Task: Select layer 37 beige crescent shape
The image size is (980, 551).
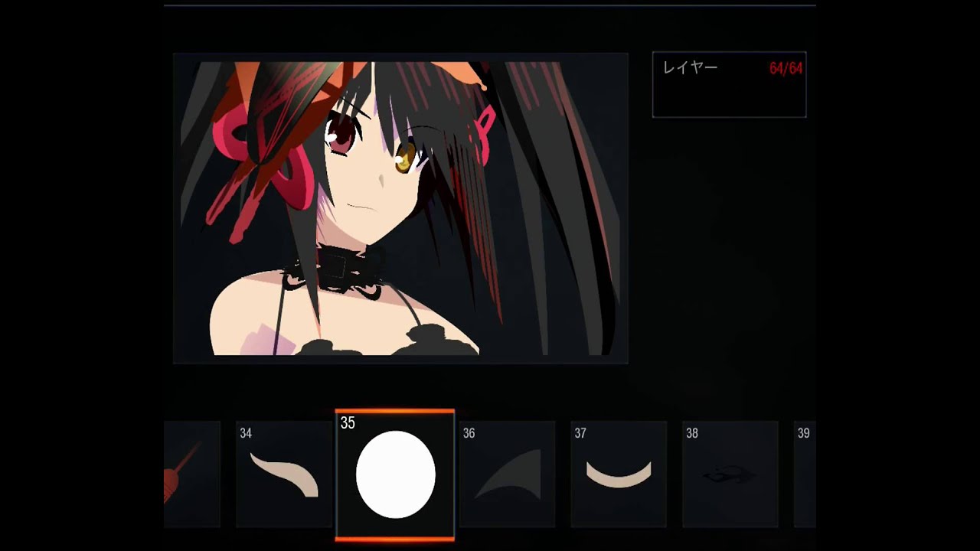Action: tap(619, 474)
